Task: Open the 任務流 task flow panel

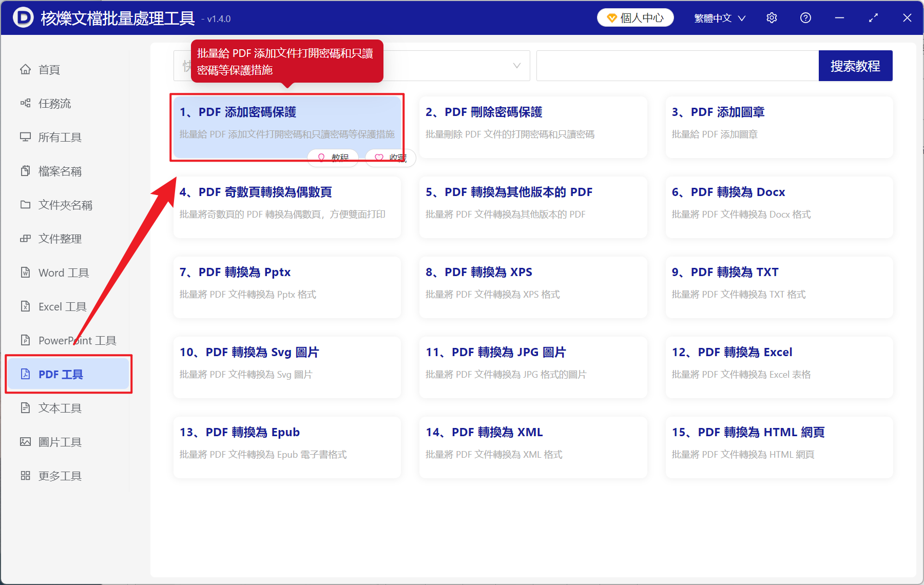Action: tap(54, 103)
